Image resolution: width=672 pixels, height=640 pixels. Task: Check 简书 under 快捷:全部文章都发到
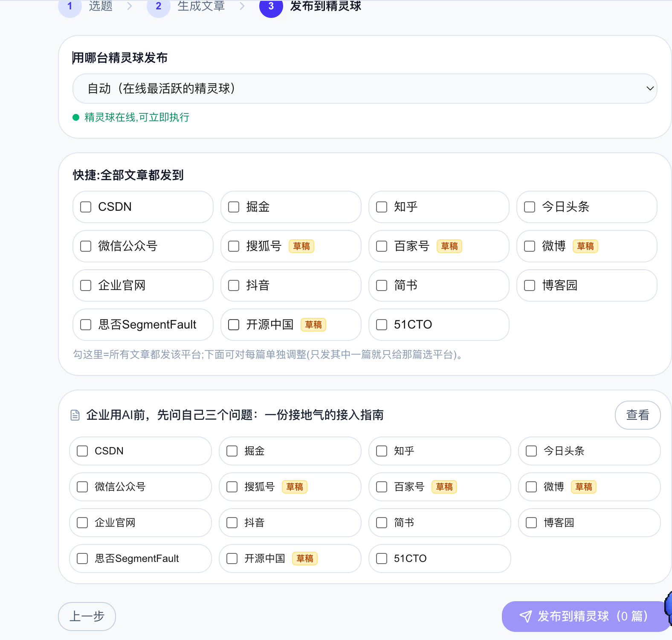pos(382,285)
